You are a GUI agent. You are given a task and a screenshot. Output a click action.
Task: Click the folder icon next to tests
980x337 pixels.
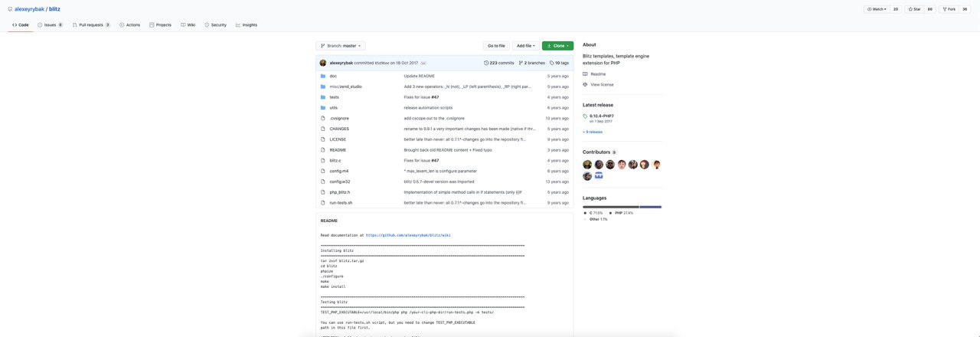[323, 97]
